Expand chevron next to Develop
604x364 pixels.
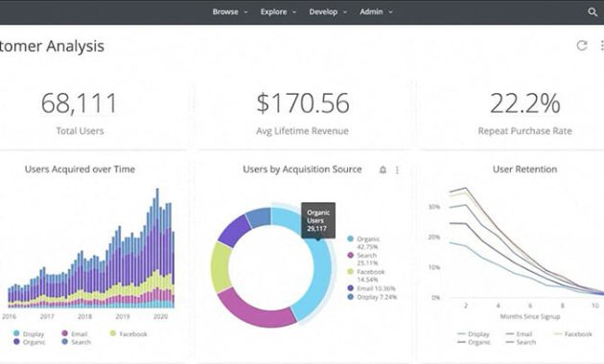345,12
